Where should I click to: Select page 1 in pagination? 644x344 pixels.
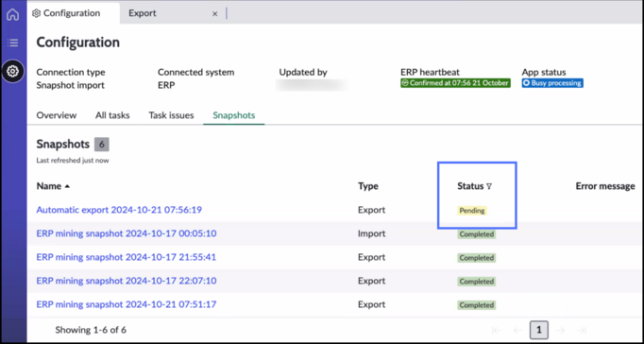539,330
